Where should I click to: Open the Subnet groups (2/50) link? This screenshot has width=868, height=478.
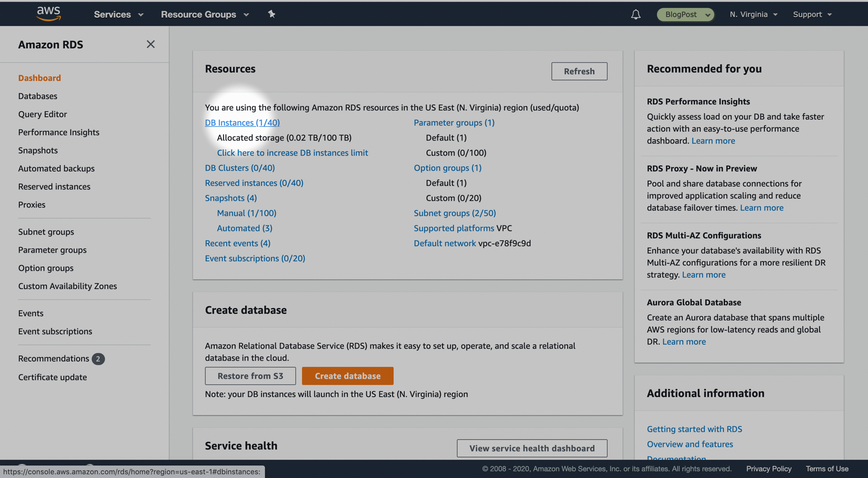point(455,213)
